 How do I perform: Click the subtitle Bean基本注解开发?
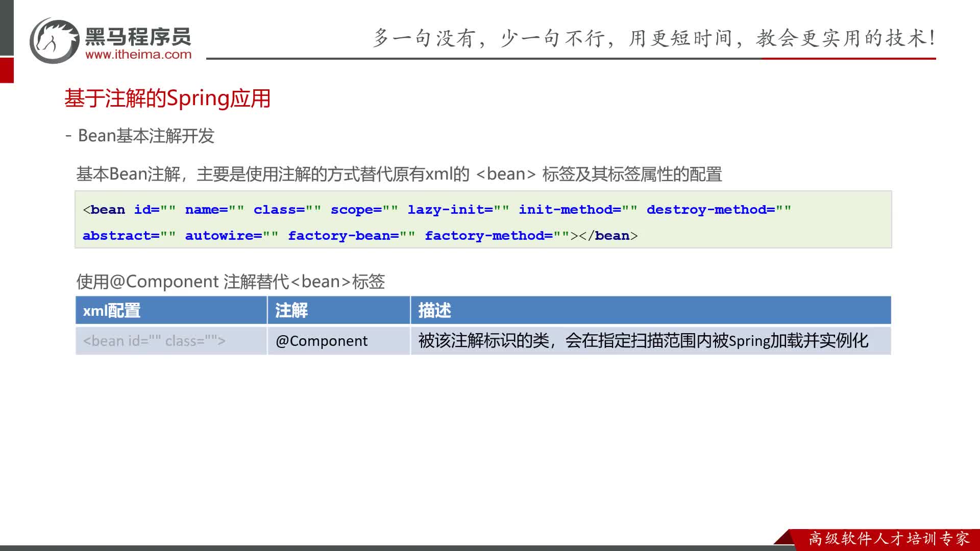coord(146,136)
